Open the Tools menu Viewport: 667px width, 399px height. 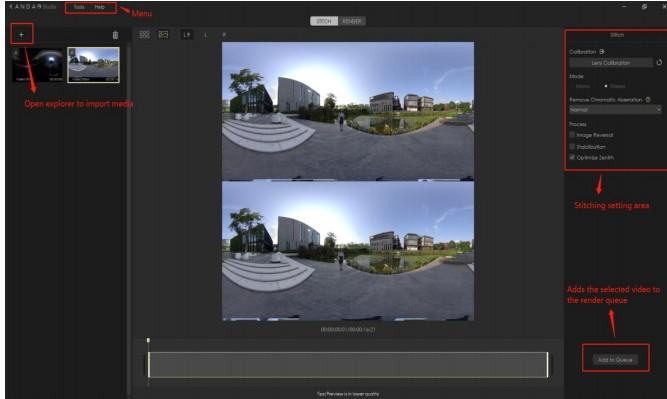coord(79,7)
